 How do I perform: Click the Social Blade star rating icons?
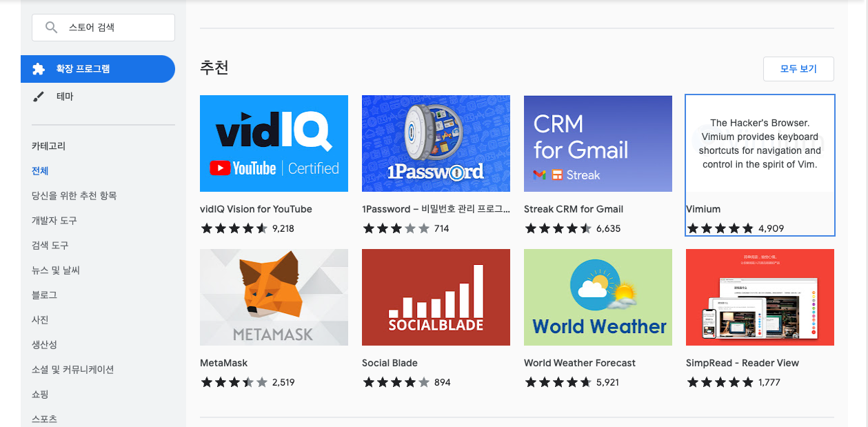click(396, 382)
